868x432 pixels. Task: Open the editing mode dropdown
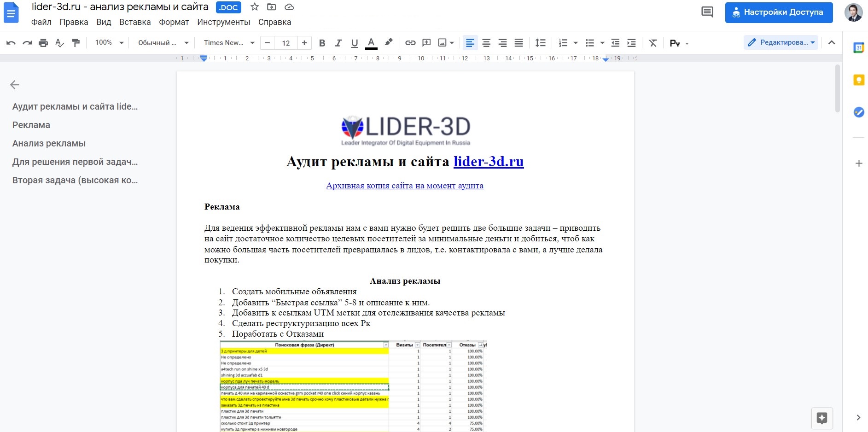pyautogui.click(x=781, y=42)
